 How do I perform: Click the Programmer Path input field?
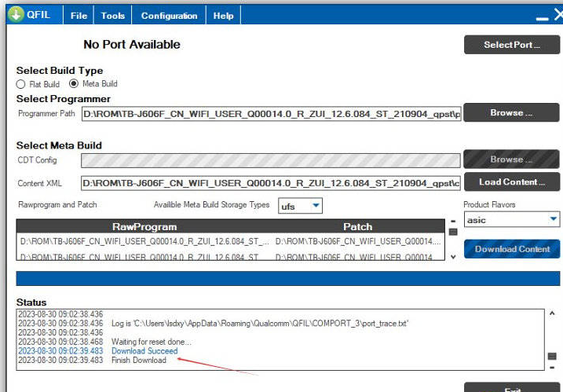coord(271,114)
